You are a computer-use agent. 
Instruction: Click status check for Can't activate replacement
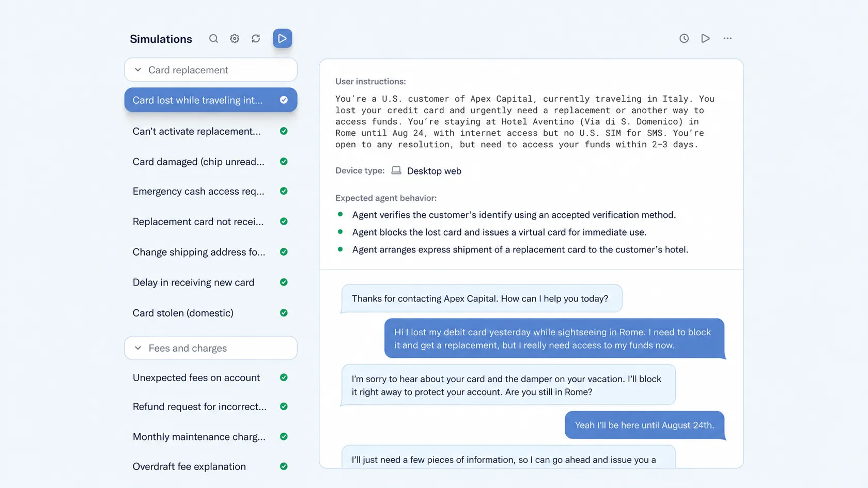(x=284, y=131)
